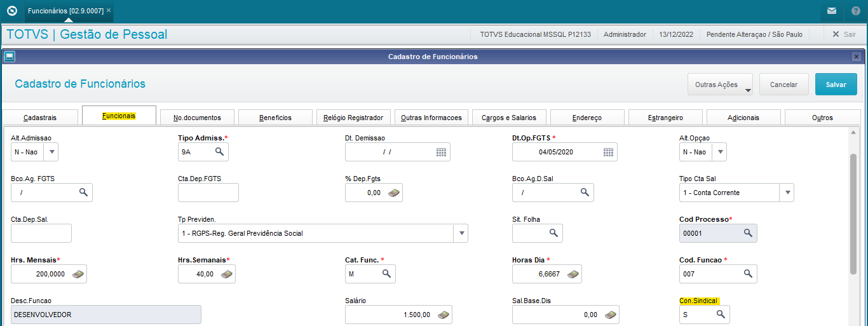Viewport: 868px width, 326px height.
Task: Select the Funcionais tab
Action: (x=119, y=116)
